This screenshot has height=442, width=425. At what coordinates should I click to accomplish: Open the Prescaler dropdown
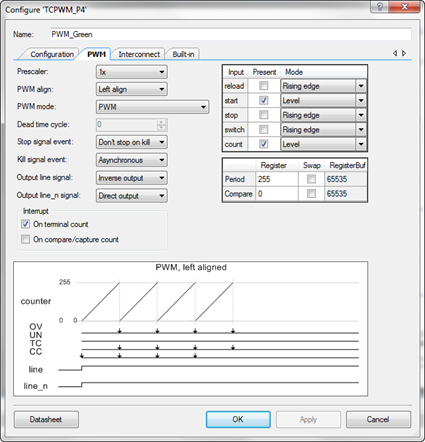tap(132, 72)
